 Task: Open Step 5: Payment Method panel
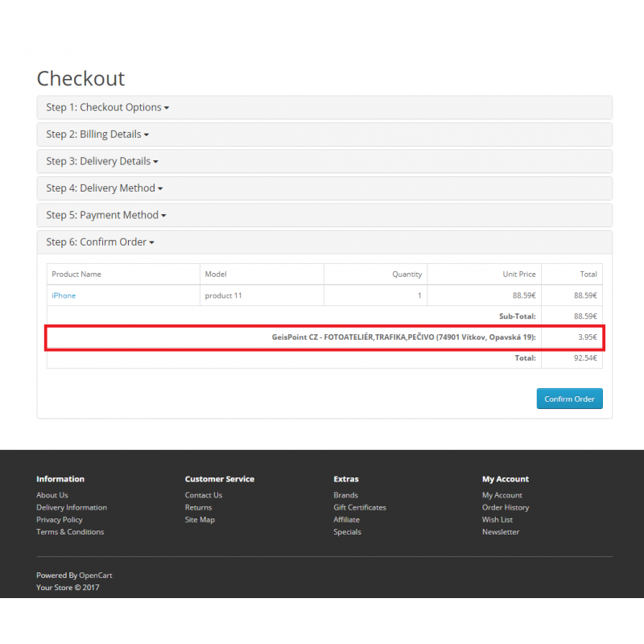105,215
